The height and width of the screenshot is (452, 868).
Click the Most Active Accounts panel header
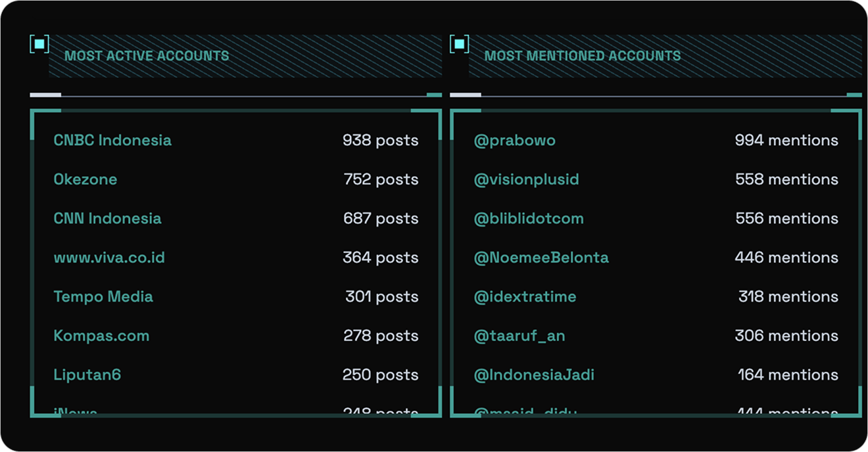(147, 56)
